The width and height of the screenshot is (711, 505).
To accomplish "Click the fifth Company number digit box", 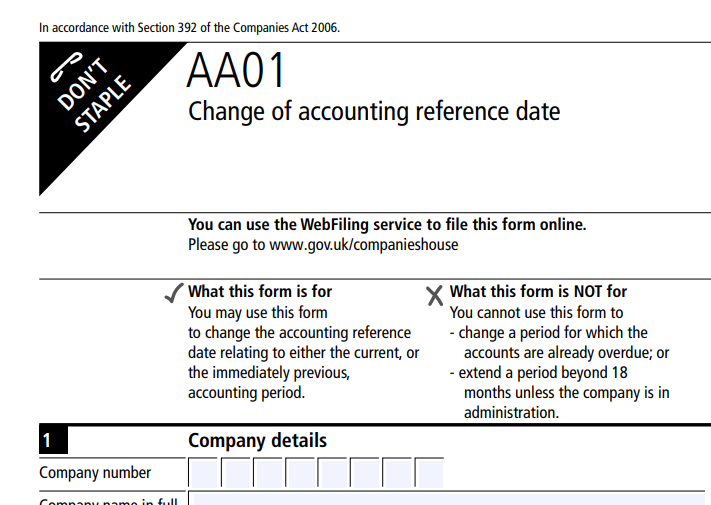I will pyautogui.click(x=332, y=473).
